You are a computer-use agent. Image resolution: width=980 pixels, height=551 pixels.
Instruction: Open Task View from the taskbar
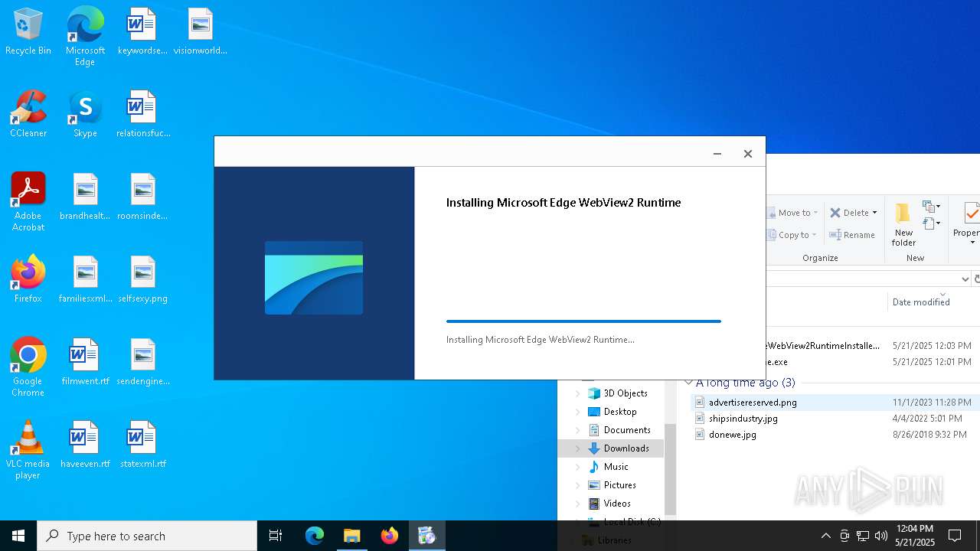coord(276,536)
